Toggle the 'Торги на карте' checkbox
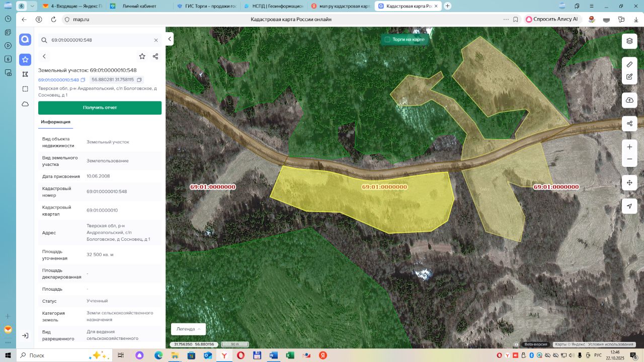This screenshot has width=644, height=362. tap(387, 39)
